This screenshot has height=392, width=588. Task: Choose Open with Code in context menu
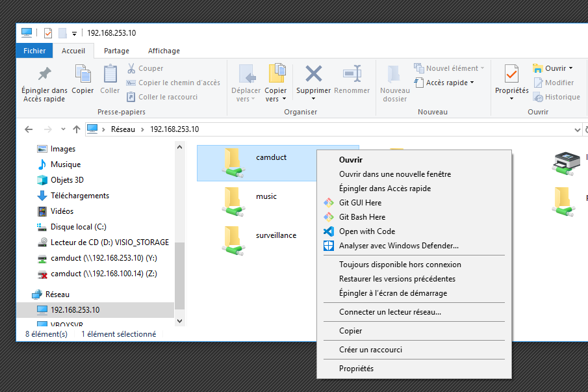click(366, 231)
